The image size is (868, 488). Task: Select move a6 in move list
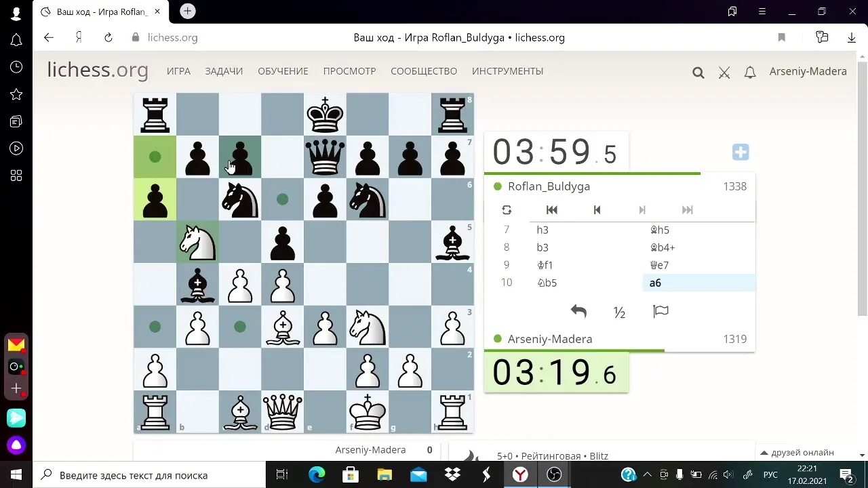[x=698, y=283]
